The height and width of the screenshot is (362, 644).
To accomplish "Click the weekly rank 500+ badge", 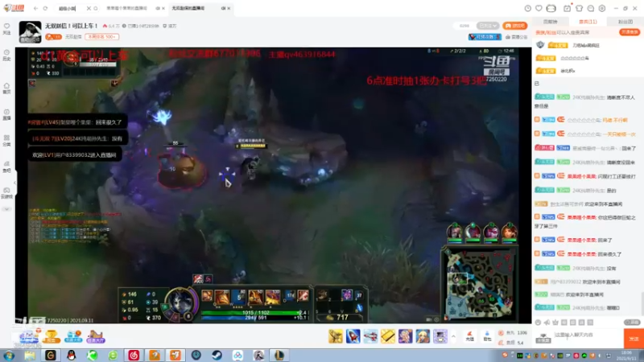I will pyautogui.click(x=102, y=37).
